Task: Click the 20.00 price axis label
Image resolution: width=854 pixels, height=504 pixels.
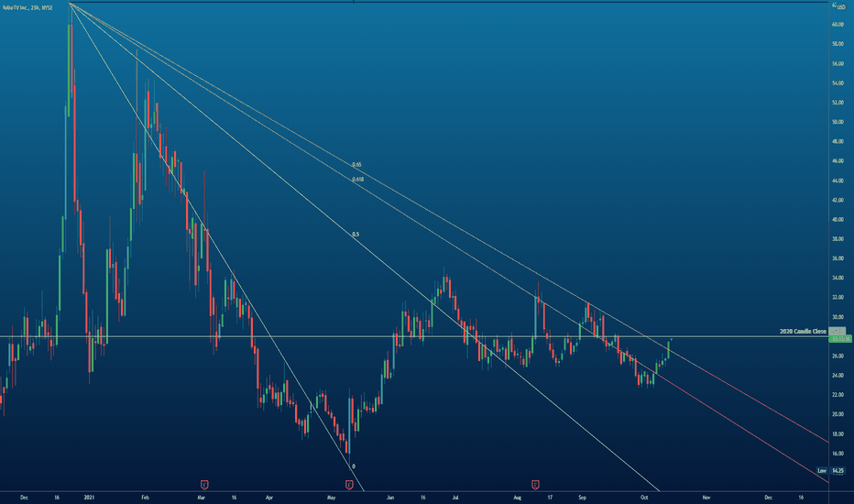Action: [x=838, y=414]
